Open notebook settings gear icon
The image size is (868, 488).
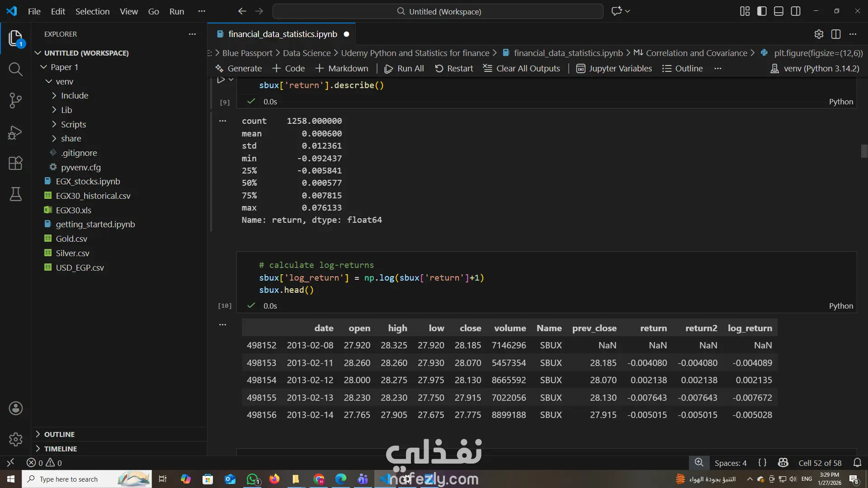819,34
